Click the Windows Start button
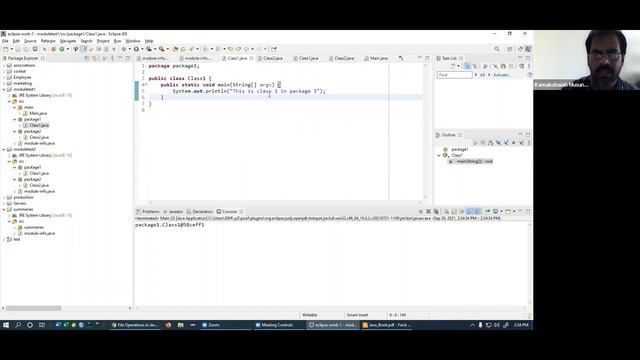 point(6,325)
